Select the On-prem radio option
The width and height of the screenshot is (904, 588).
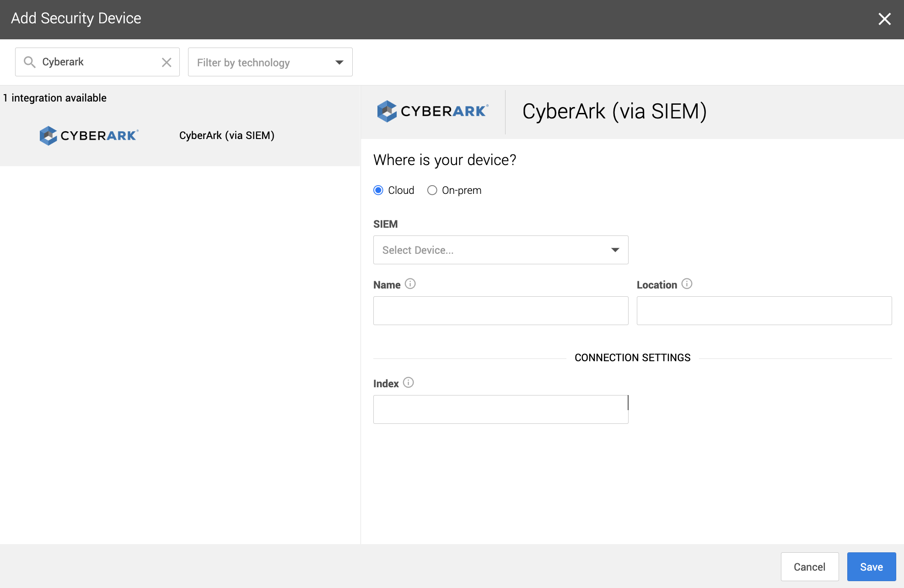tap(432, 190)
